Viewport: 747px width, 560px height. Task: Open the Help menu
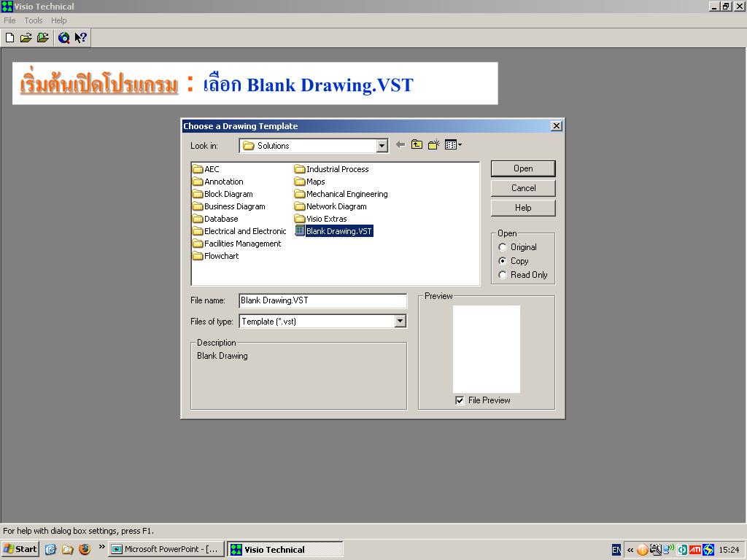(x=58, y=20)
